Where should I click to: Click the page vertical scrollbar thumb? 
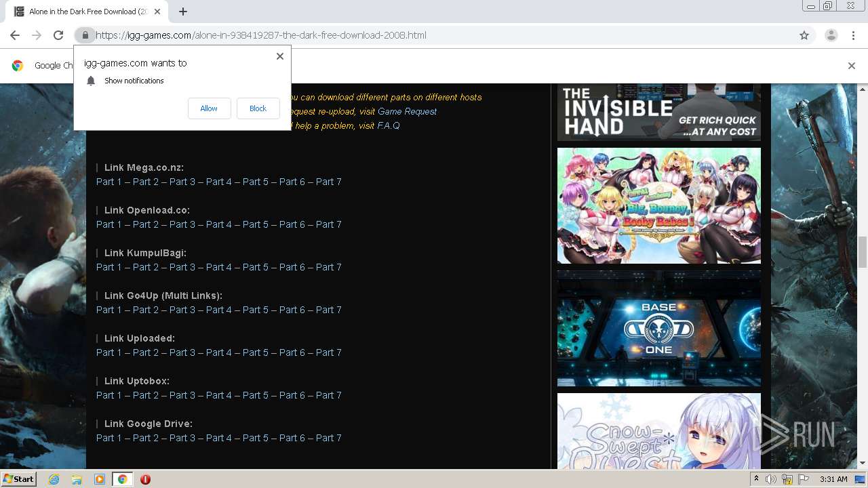tap(863, 252)
